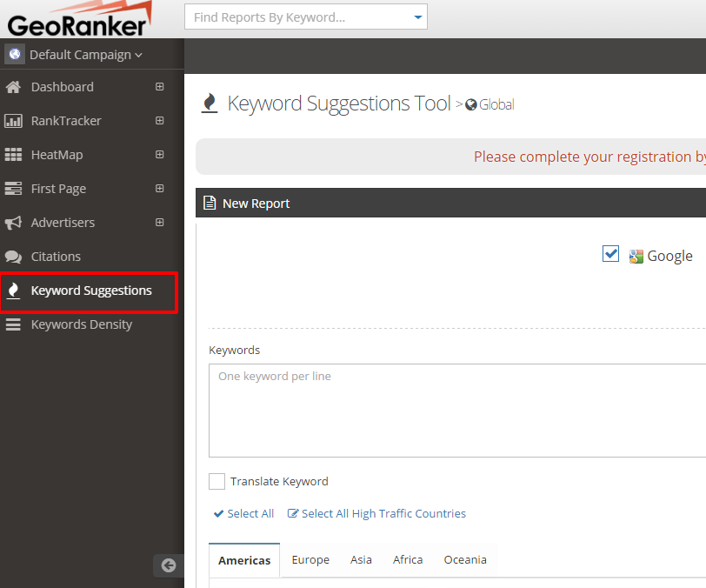The width and height of the screenshot is (706, 588).
Task: Select the HeatMap grid icon
Action: tap(13, 155)
